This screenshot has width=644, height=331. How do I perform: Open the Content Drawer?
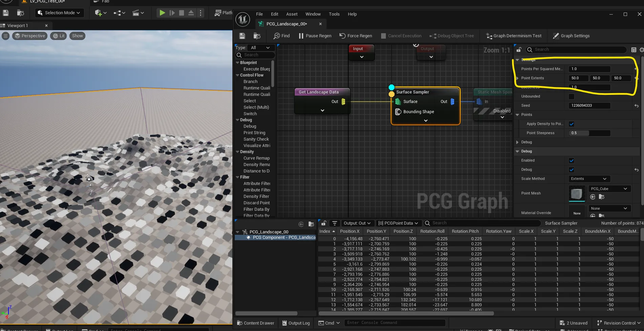click(256, 323)
